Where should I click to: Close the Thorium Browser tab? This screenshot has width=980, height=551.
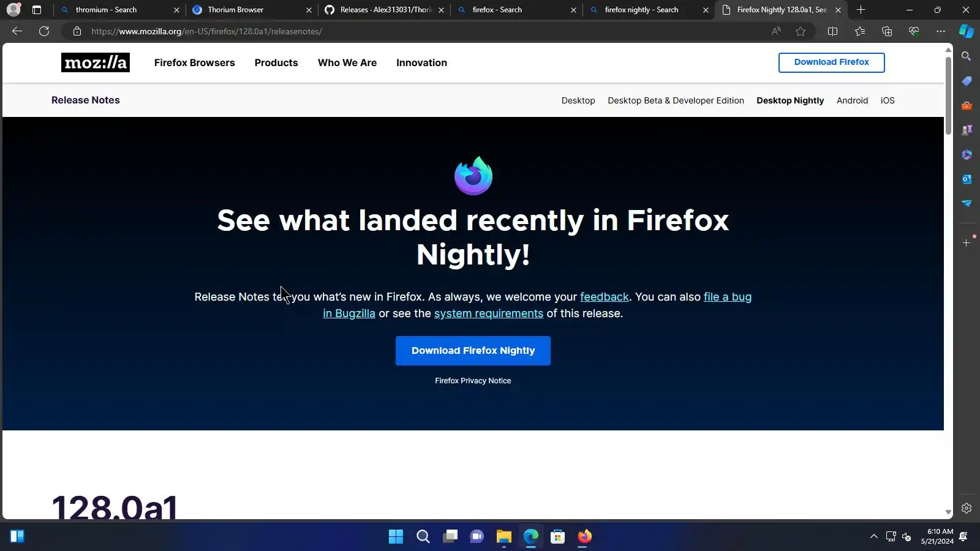click(x=309, y=10)
